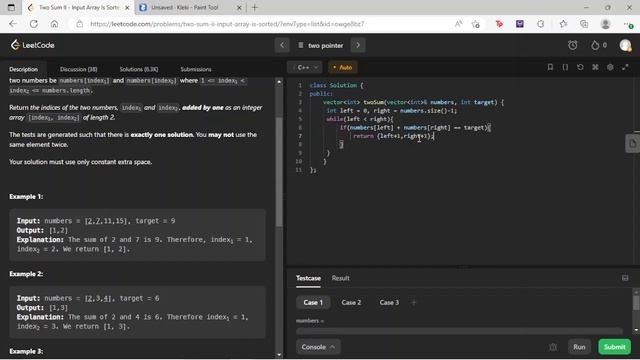Close the Two Sum II browser tab

click(127, 7)
